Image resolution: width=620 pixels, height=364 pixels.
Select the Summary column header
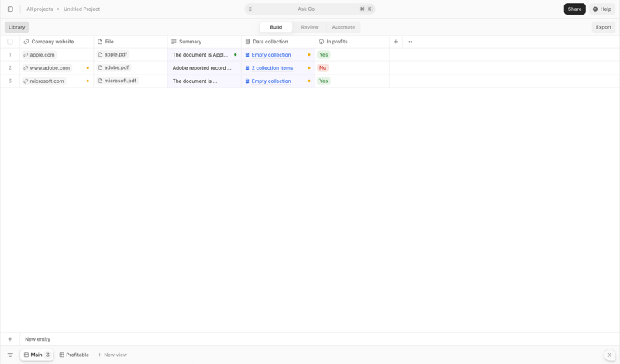[x=205, y=42]
